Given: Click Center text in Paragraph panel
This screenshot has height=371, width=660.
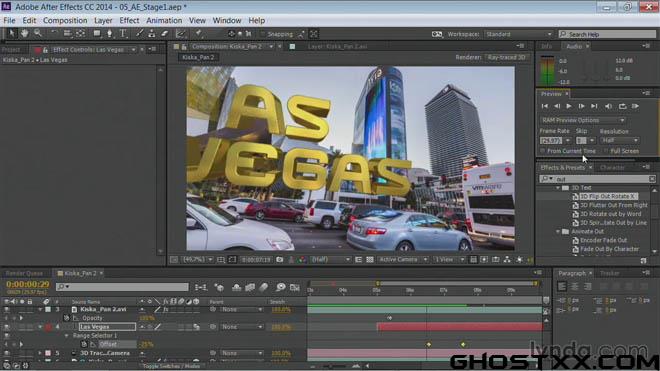Looking at the screenshot, I should [x=575, y=287].
